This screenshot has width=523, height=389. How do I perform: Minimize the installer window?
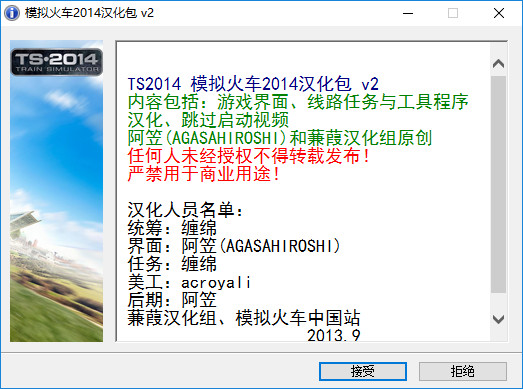coord(408,13)
